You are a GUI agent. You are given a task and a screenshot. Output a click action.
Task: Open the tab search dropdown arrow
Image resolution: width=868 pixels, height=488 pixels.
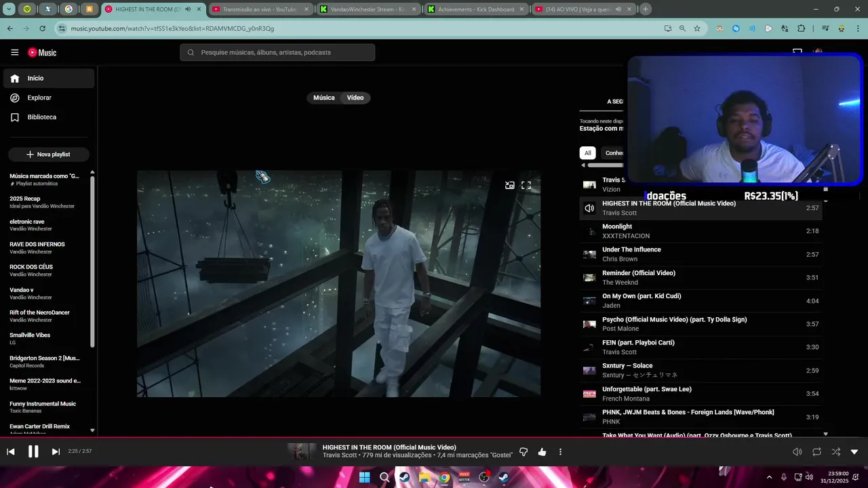pyautogui.click(x=9, y=9)
